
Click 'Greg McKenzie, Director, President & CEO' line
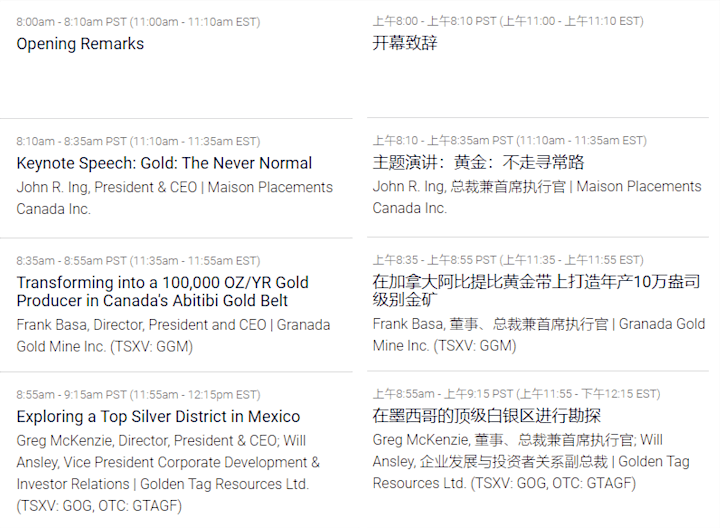161,441
